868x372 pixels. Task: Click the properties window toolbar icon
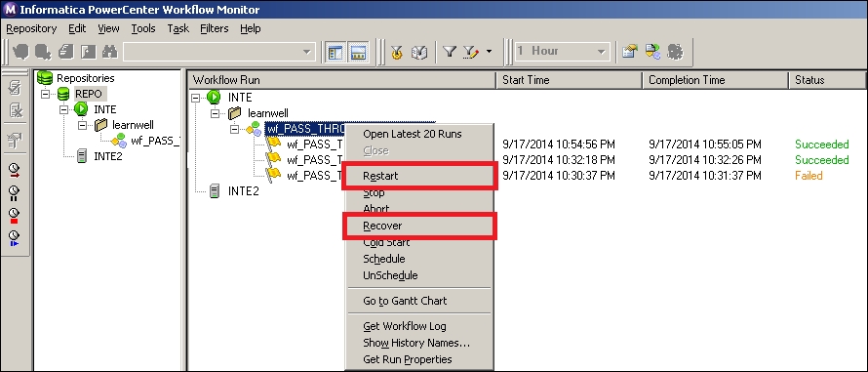click(629, 52)
